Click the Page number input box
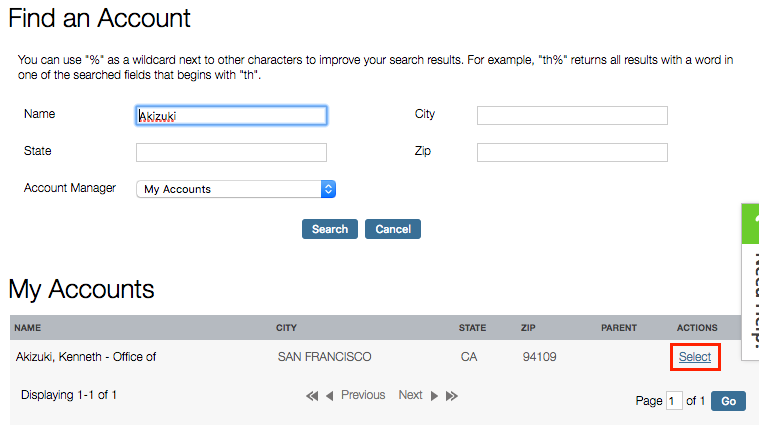This screenshot has height=431, width=759. [x=674, y=401]
